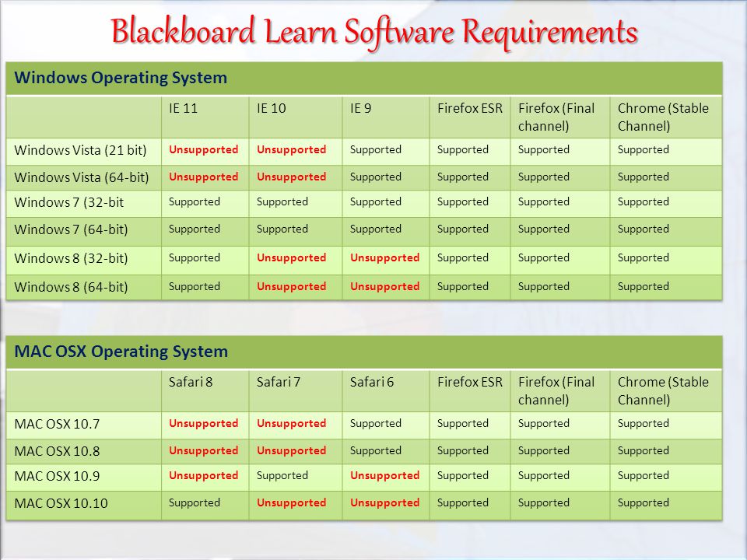Click "Unsupported" for Vista (21 bit) under IE 11
Screen dimensions: 747x560
point(203,150)
